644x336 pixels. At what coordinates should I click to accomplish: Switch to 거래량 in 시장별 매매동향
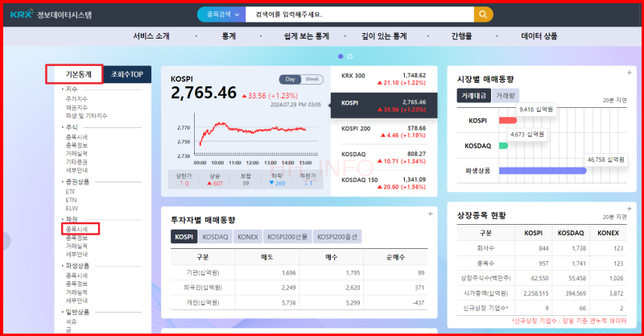pyautogui.click(x=506, y=95)
